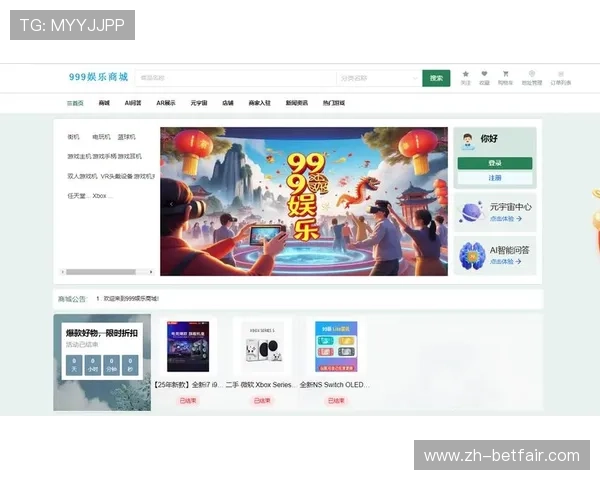This screenshot has width=600, height=480.
Task: Open the 关注 star icon in header
Action: pos(465,74)
